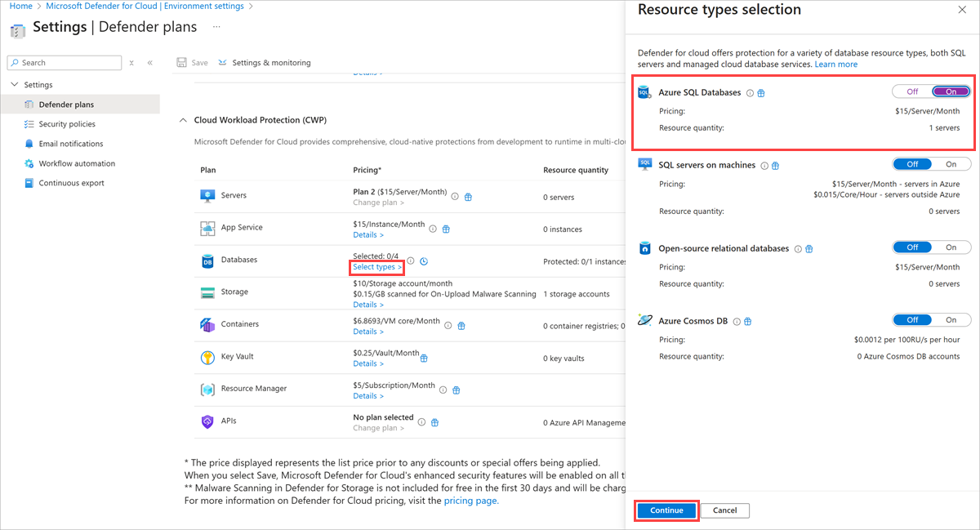Viewport: 980px width, 530px height.
Task: Click the clock icon in Databases row
Action: (425, 261)
